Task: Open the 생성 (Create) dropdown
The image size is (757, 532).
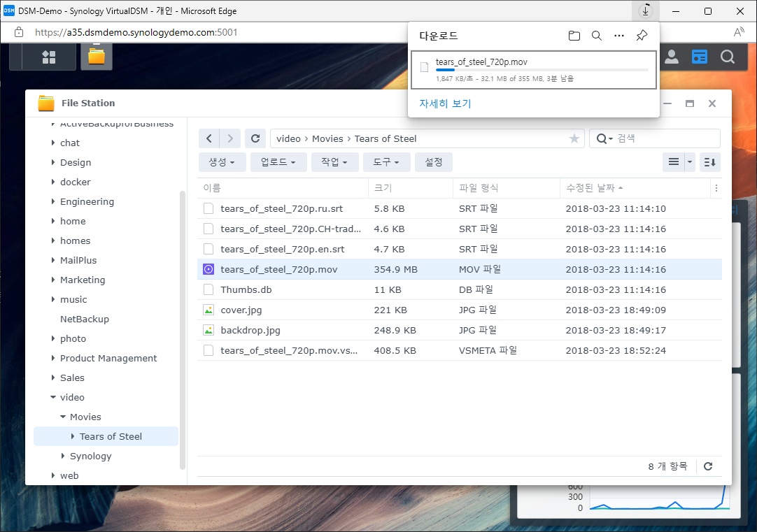Action: (x=222, y=162)
